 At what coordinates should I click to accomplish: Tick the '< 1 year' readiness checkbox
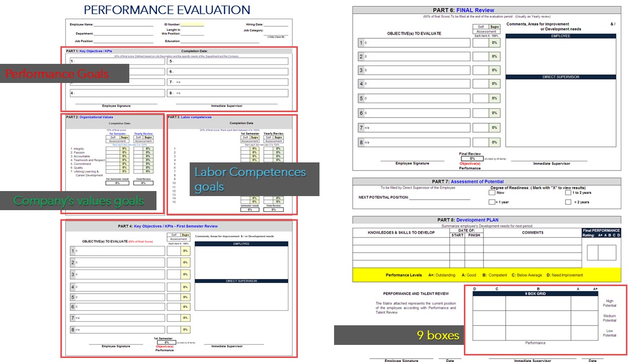(492, 202)
